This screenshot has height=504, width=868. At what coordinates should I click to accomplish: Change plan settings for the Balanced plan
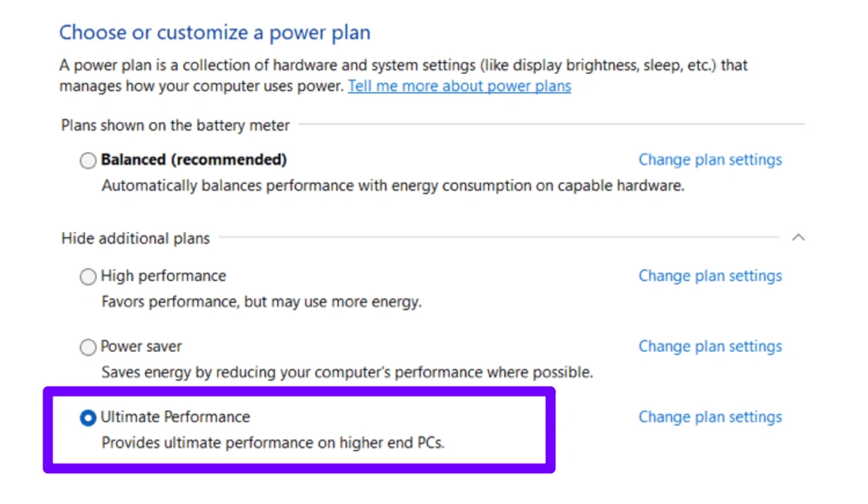(x=710, y=160)
